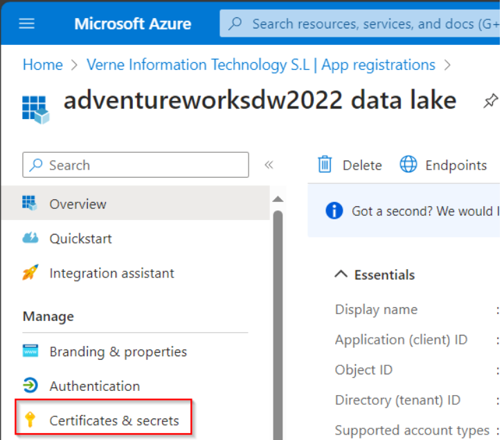Viewport: 504px width, 440px height.
Task: Click the Branding & properties icon
Action: pyautogui.click(x=30, y=351)
